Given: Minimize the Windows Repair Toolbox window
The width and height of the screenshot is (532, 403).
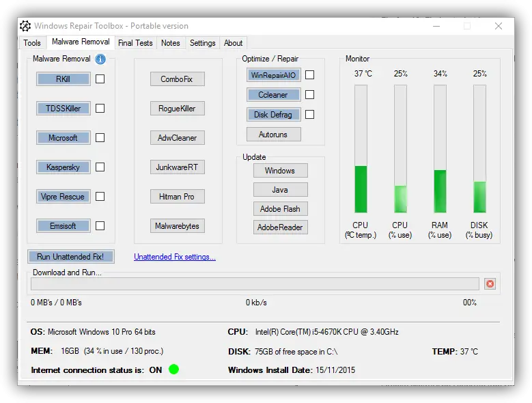Looking at the screenshot, I should point(436,26).
